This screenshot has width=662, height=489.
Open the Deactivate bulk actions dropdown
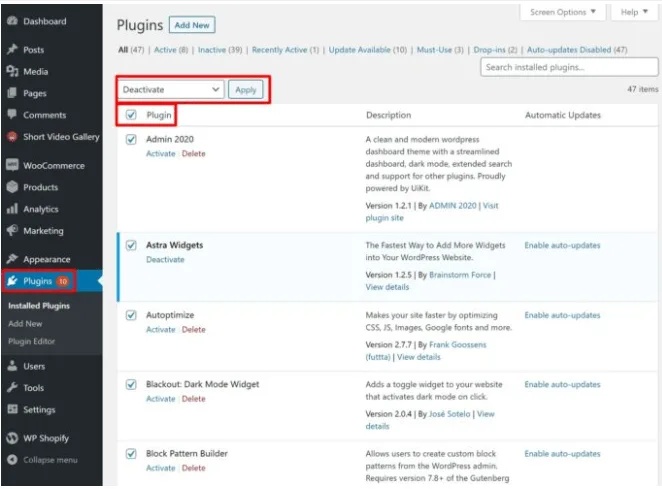tap(169, 89)
